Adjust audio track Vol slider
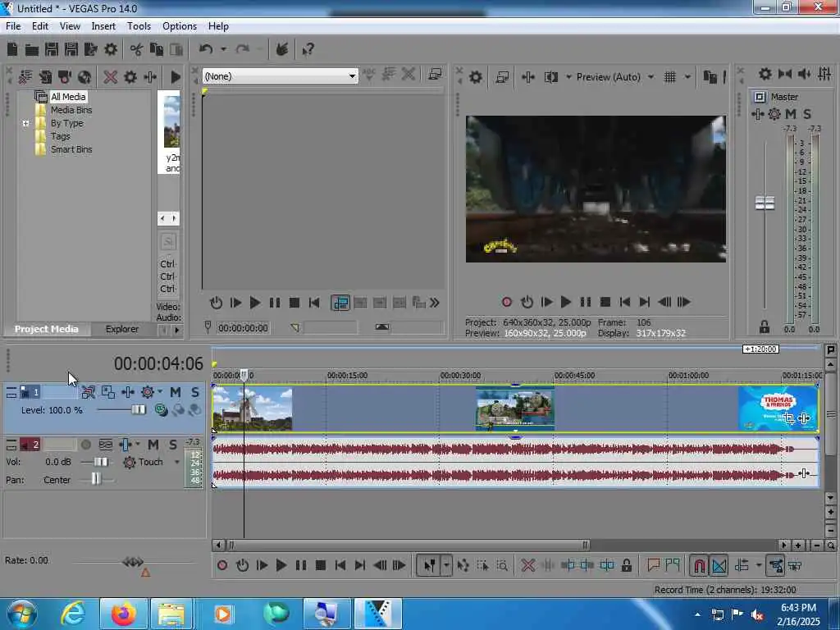840x630 pixels. (101, 462)
